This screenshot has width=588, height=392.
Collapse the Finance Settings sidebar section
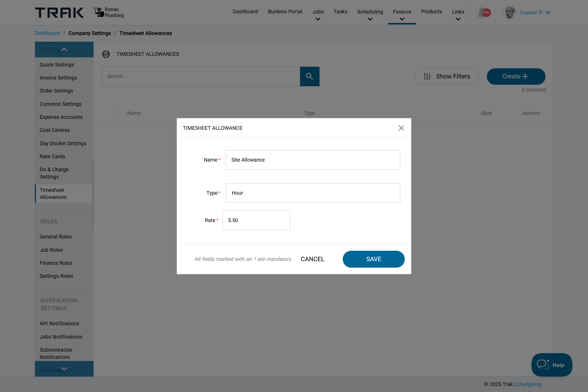pyautogui.click(x=64, y=49)
